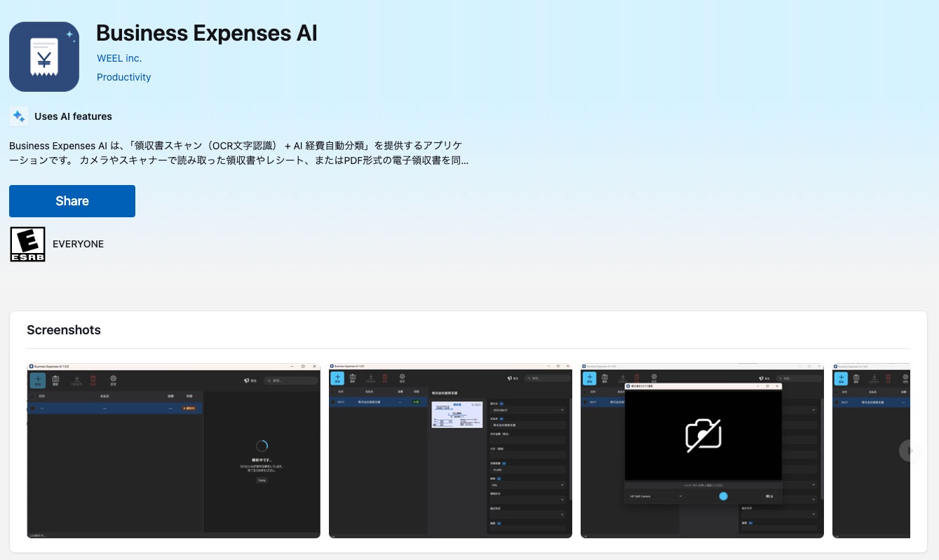Open the WEEL inc. publisher link

(x=119, y=58)
